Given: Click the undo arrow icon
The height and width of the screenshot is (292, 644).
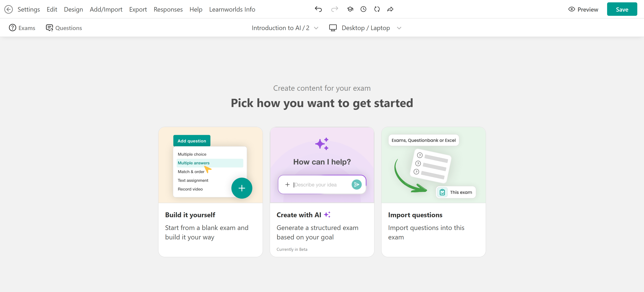Looking at the screenshot, I should (x=318, y=9).
